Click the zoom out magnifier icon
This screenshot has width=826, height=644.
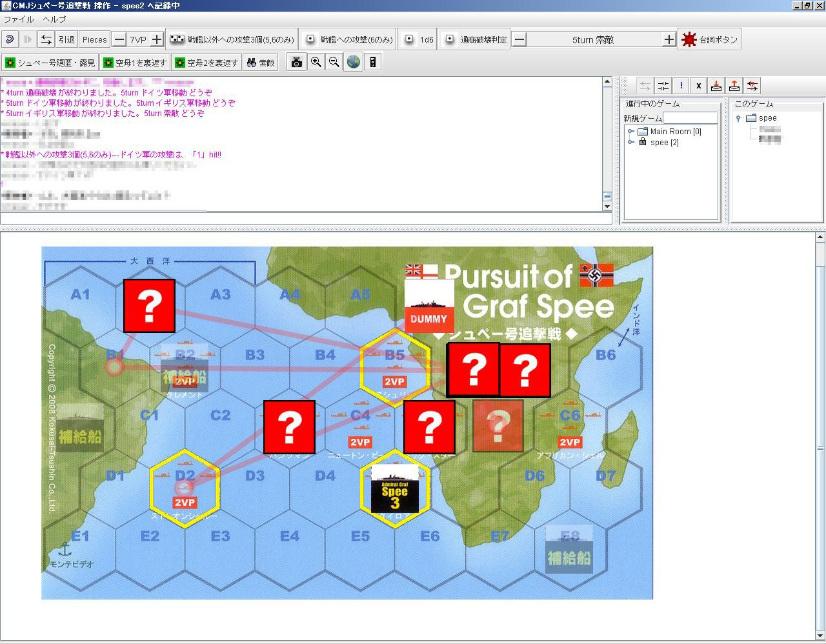[x=334, y=62]
